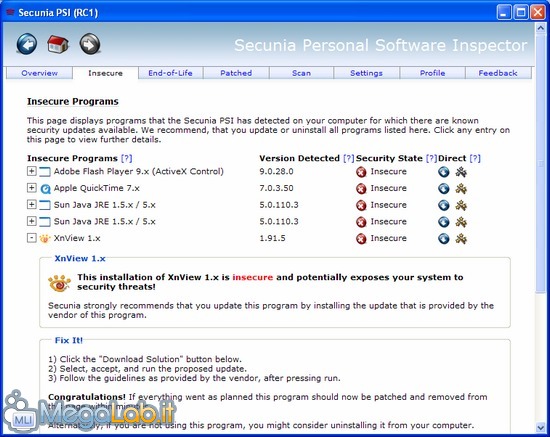Click Adobe Flash Player program icon
Viewport: 550px width, 437px height.
click(x=45, y=172)
